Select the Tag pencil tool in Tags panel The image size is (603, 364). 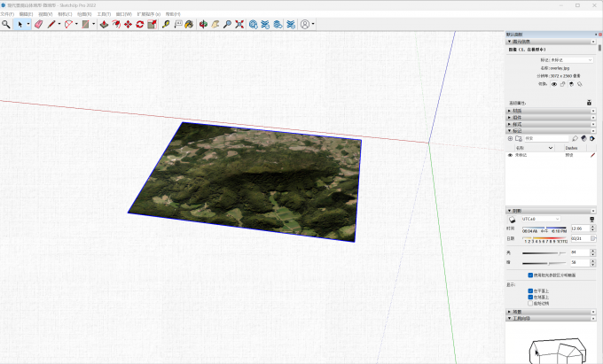[575, 138]
